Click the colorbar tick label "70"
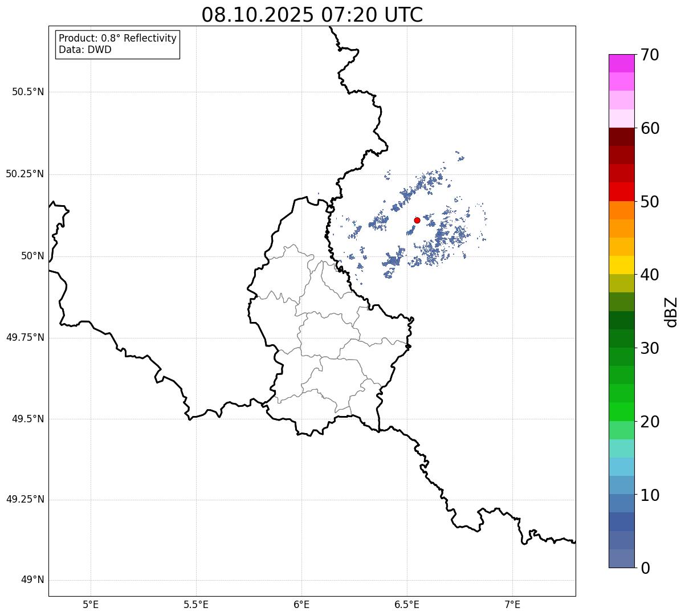This screenshot has width=685, height=616. click(650, 55)
